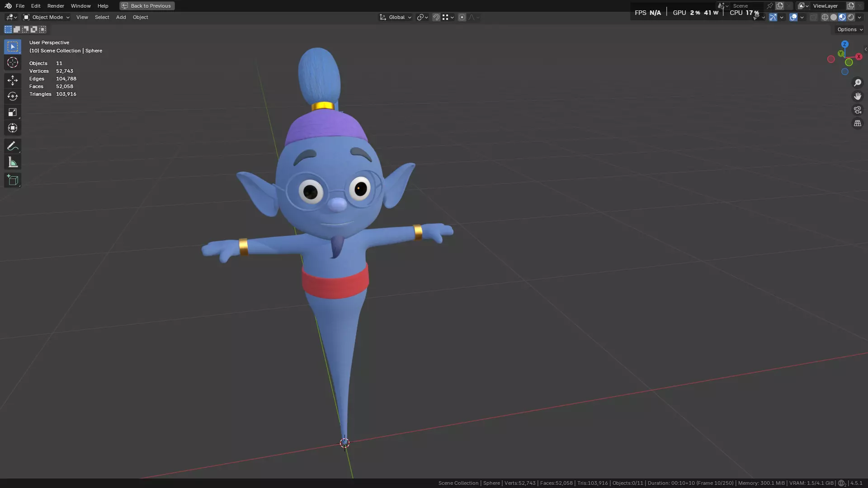This screenshot has height=488, width=868.
Task: Click the pan hand viewport icon
Action: (858, 96)
